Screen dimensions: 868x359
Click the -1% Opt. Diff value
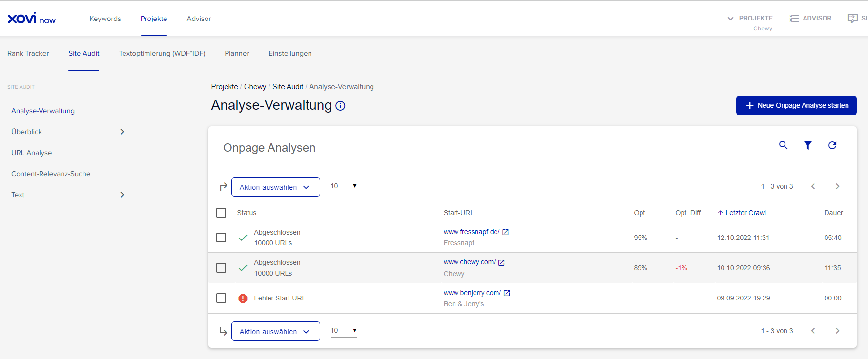point(682,268)
